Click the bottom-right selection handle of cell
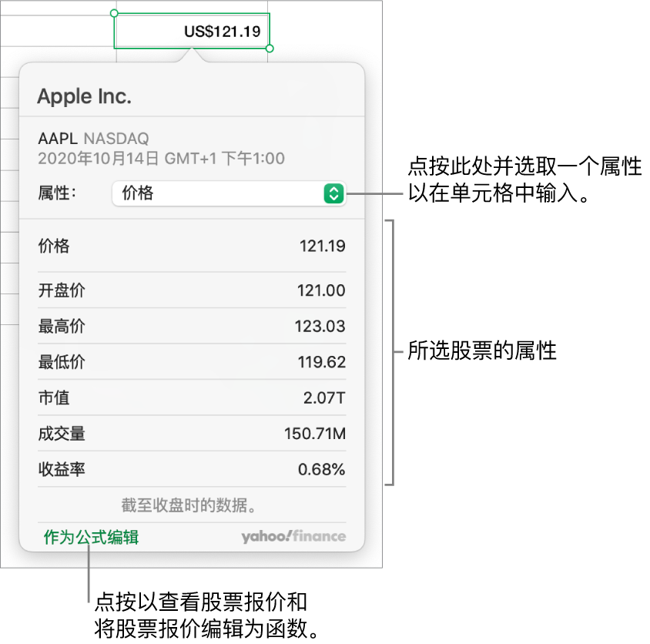Viewport: 650px width, 644px height. pyautogui.click(x=270, y=49)
